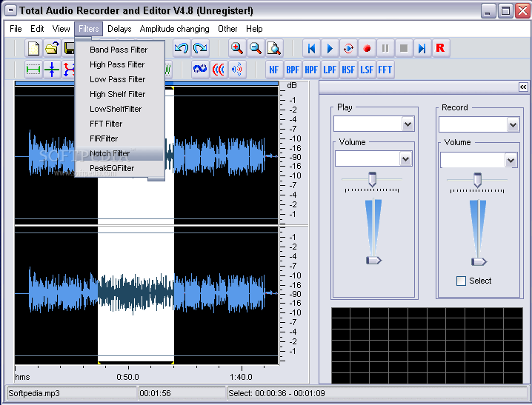532x405 pixels.
Task: Click the red R toolbar icon
Action: click(441, 48)
